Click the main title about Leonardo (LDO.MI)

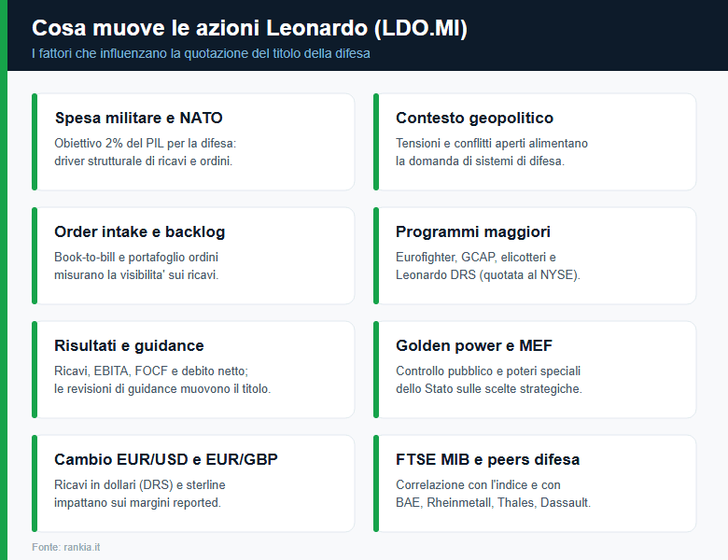(x=249, y=28)
